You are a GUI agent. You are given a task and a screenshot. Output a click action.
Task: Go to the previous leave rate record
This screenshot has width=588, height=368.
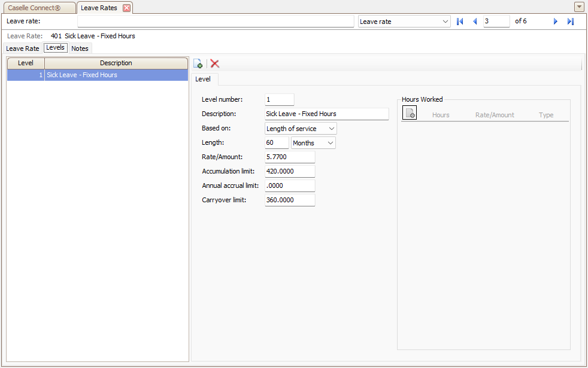coord(475,22)
